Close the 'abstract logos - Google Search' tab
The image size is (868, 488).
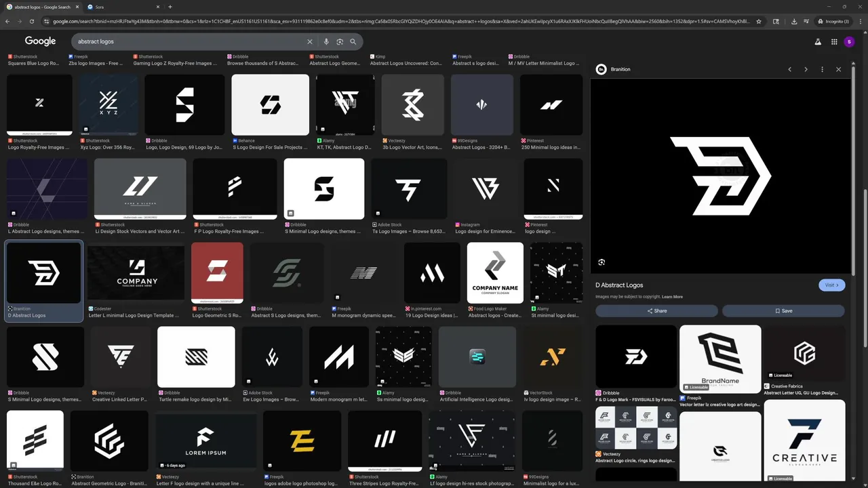point(77,7)
